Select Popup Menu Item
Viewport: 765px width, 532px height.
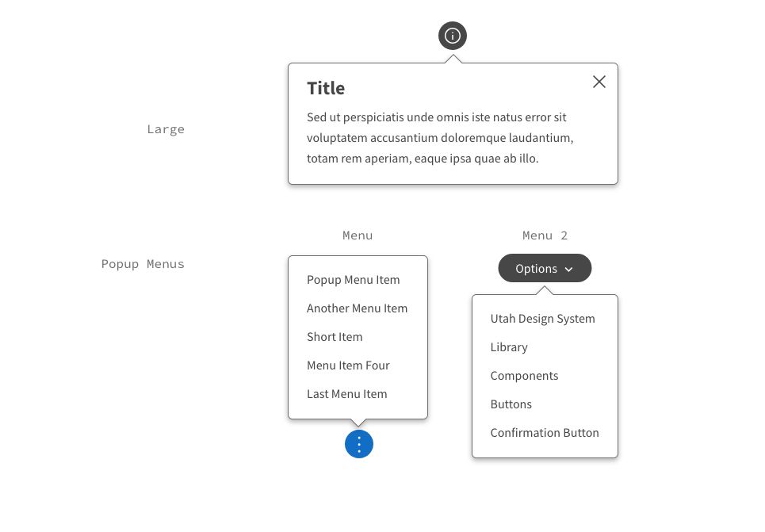(353, 280)
